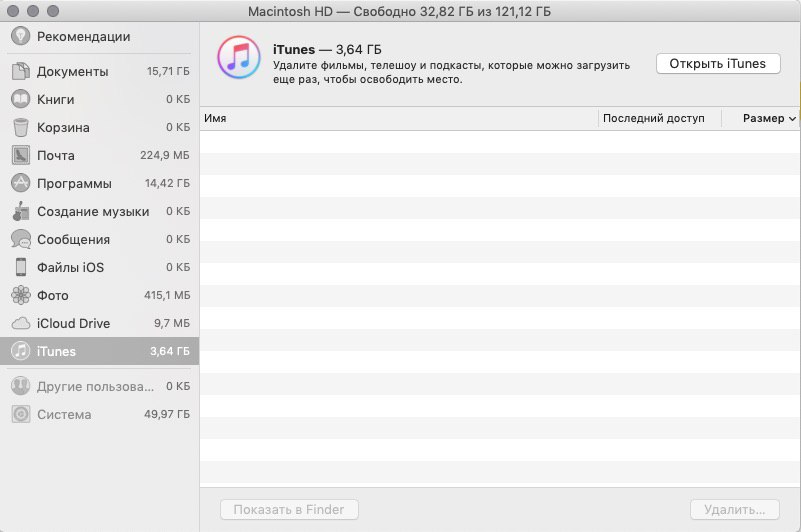Click the Корзина trash icon
This screenshot has width=801, height=532.
(20, 127)
